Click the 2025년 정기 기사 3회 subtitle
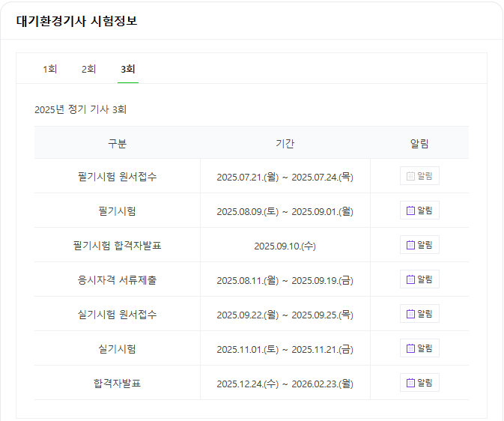504x421 pixels. 80,109
